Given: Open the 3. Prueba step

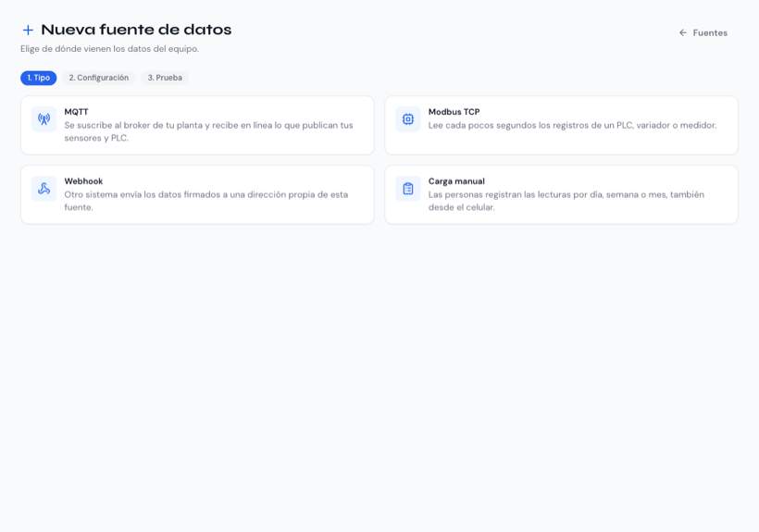Looking at the screenshot, I should coord(165,78).
